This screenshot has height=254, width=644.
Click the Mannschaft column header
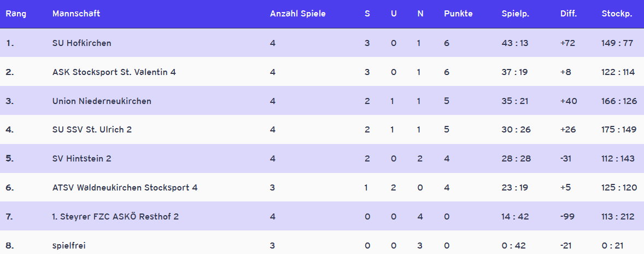point(76,14)
